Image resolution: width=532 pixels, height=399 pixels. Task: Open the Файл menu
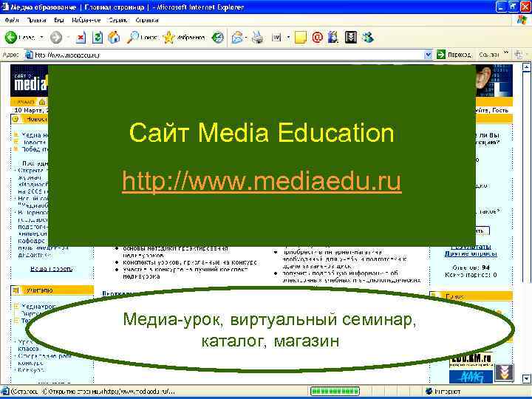coord(12,20)
